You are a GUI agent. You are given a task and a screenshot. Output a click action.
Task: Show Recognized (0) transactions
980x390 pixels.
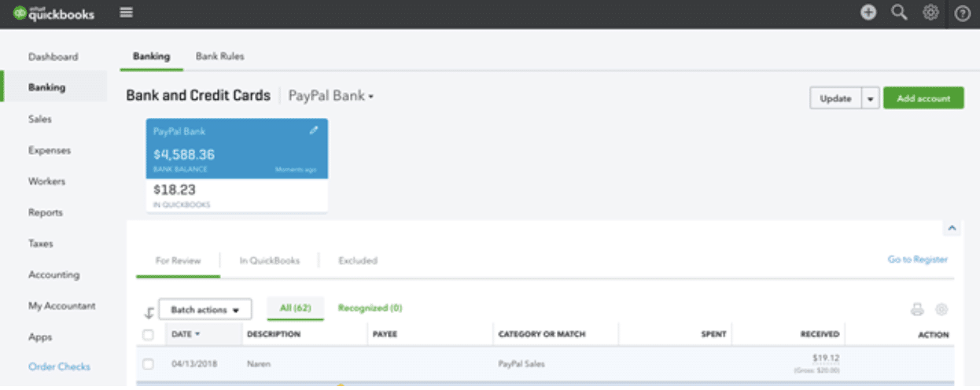[x=370, y=308]
